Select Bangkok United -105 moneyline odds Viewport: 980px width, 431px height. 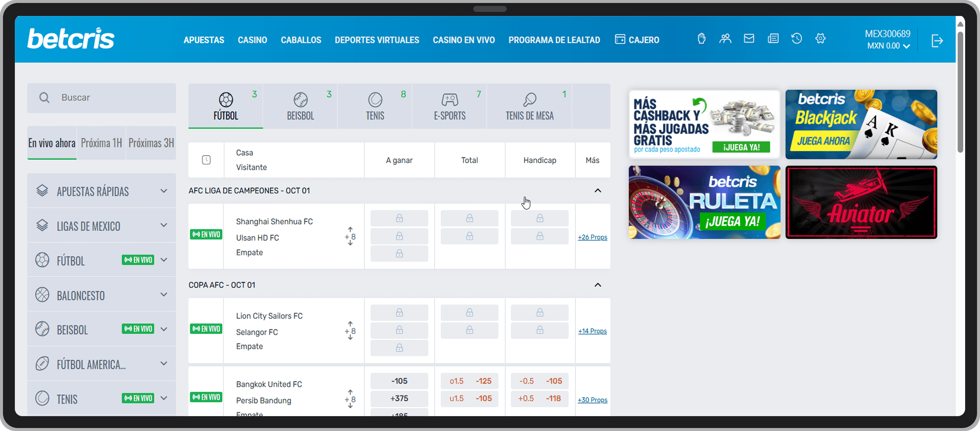pos(399,381)
